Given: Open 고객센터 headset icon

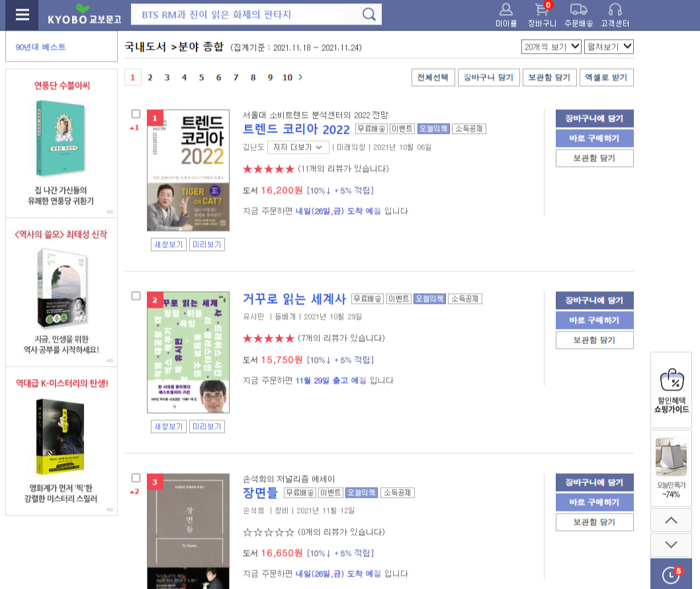Looking at the screenshot, I should pos(615,15).
